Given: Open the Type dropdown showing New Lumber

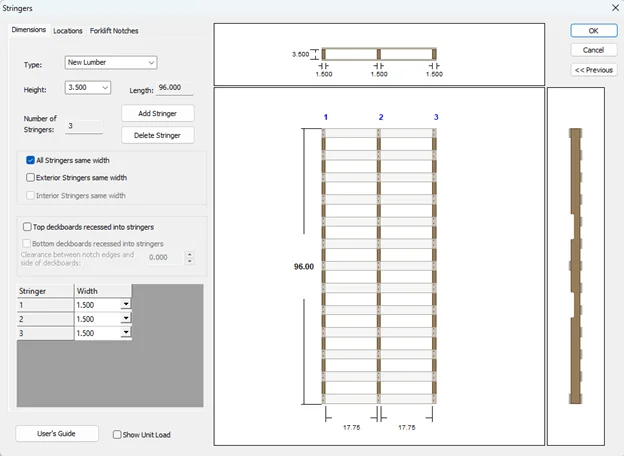Looking at the screenshot, I should tap(111, 62).
